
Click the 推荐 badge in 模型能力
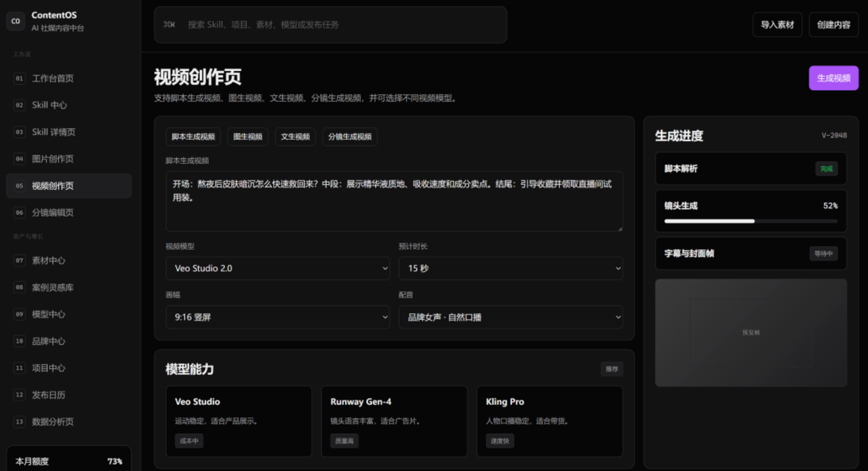click(x=612, y=369)
